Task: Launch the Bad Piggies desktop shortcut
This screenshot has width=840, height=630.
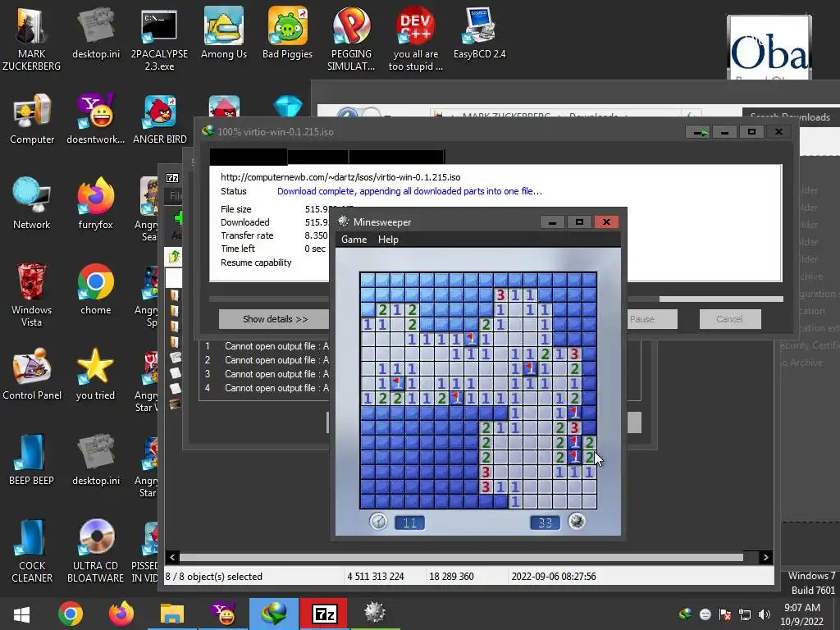Action: (x=288, y=33)
